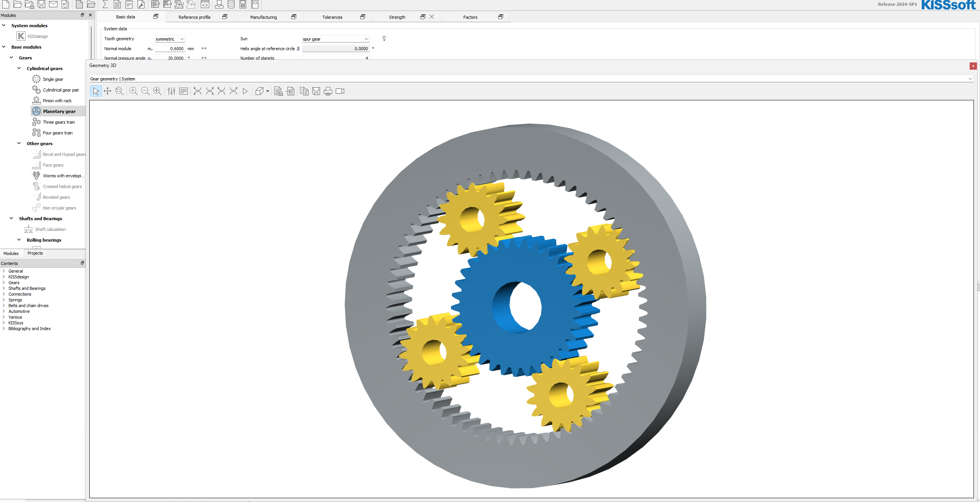Viewport: 980px width, 502px height.
Task: Toggle the zoom window rectangle tool
Action: 120,91
